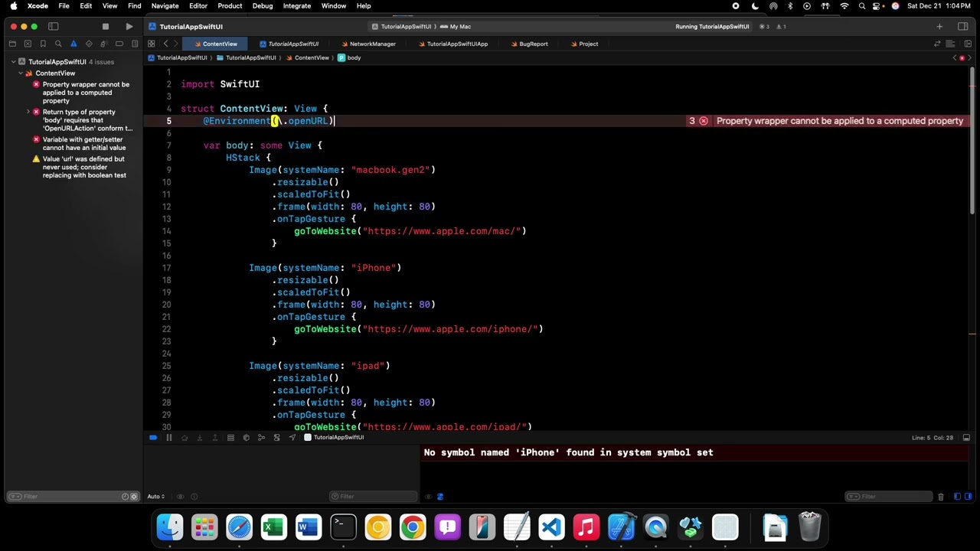Open the Breakpoint navigator icon

pos(119,44)
